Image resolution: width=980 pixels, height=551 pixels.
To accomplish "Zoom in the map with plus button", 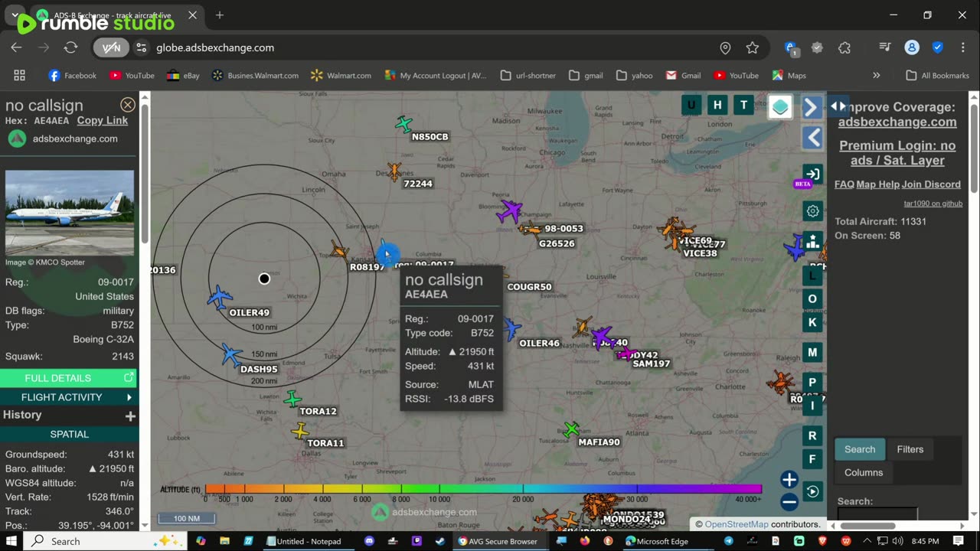I will pos(789,480).
